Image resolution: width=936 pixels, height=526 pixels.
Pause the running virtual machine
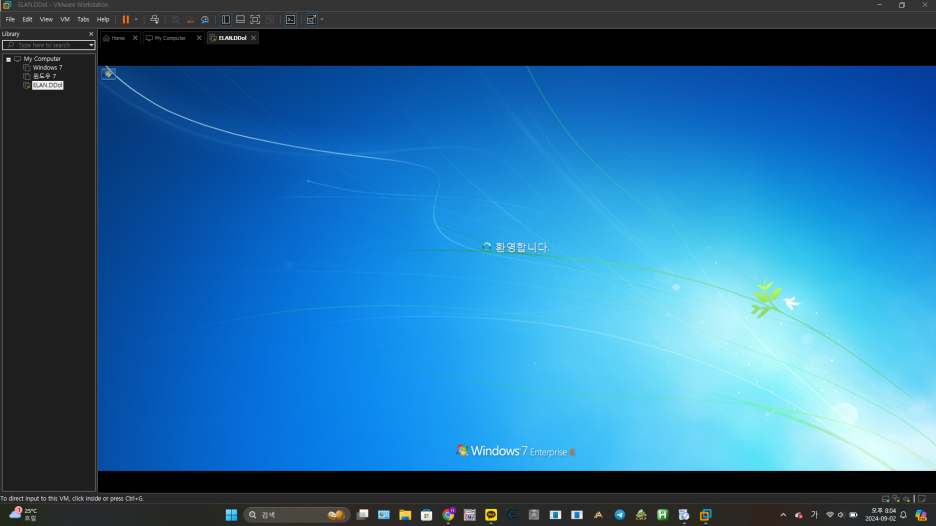pyautogui.click(x=125, y=20)
